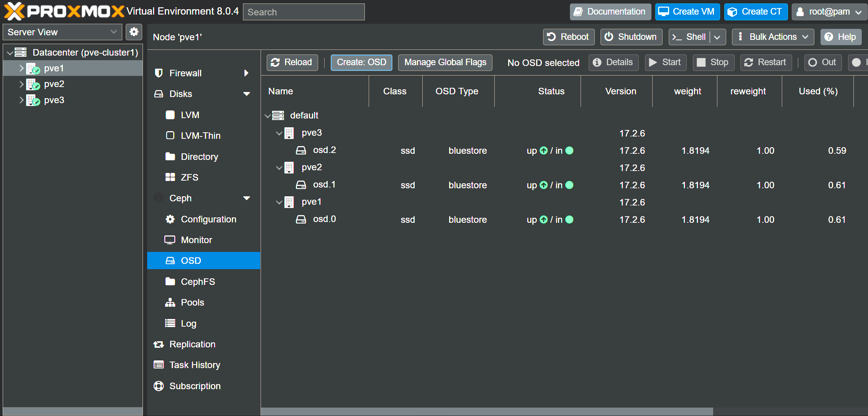Select the OSD menu item
The height and width of the screenshot is (416, 868).
(x=203, y=261)
